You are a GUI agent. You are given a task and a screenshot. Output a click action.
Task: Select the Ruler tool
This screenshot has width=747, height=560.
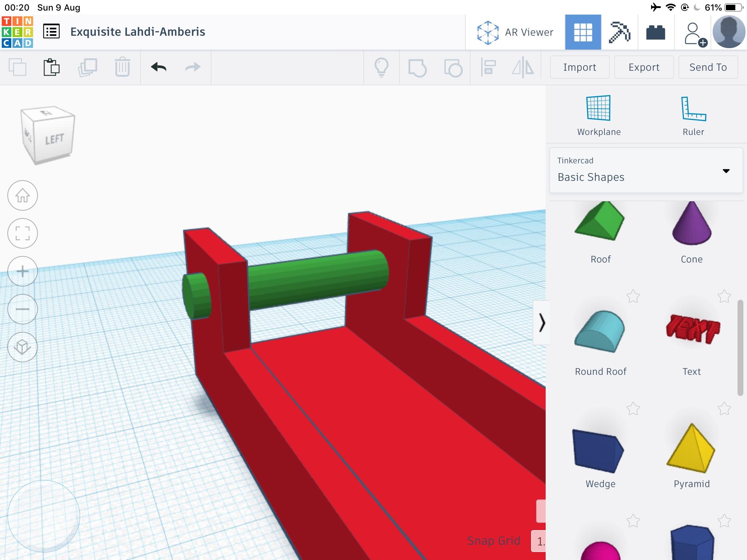pos(692,115)
